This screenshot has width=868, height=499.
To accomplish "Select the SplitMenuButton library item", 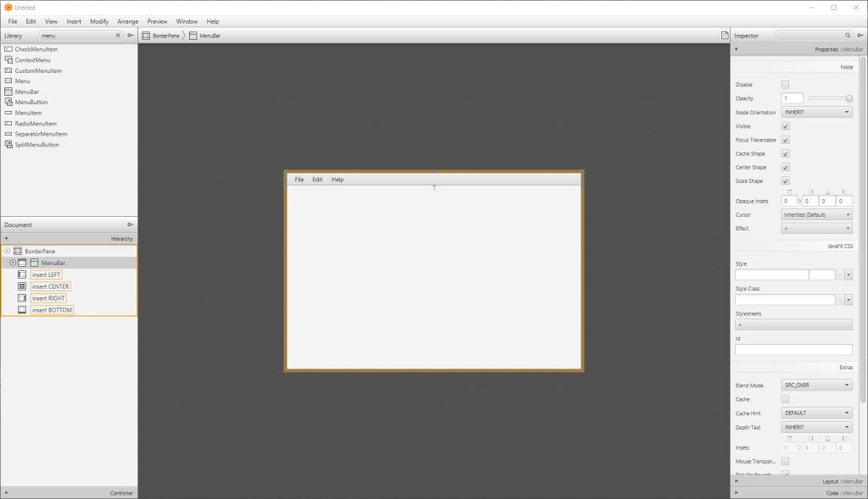I will pos(36,145).
